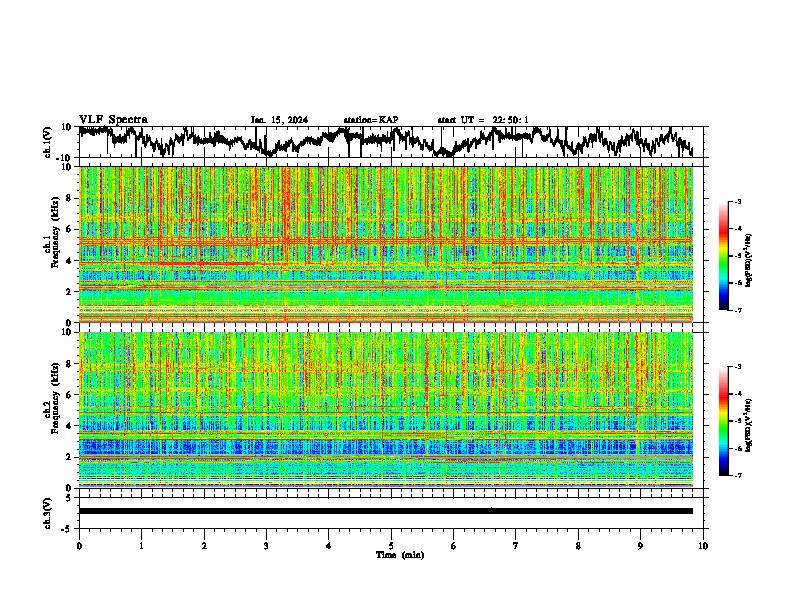792x612 pixels.
Task: Click the VLF Spectra title text
Action: click(x=113, y=120)
